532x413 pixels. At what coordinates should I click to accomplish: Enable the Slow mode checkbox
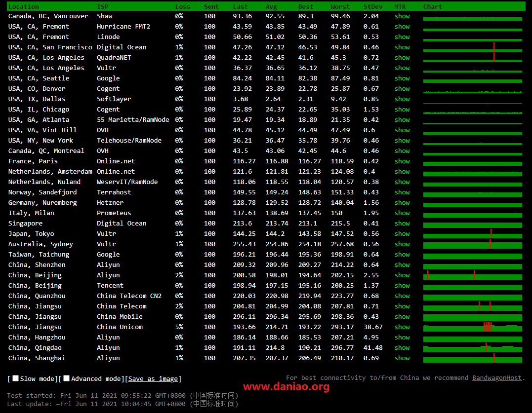point(16,378)
